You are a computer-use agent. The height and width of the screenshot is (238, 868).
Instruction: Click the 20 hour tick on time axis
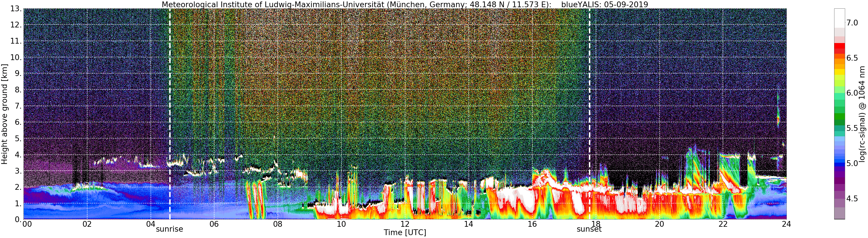point(659,224)
